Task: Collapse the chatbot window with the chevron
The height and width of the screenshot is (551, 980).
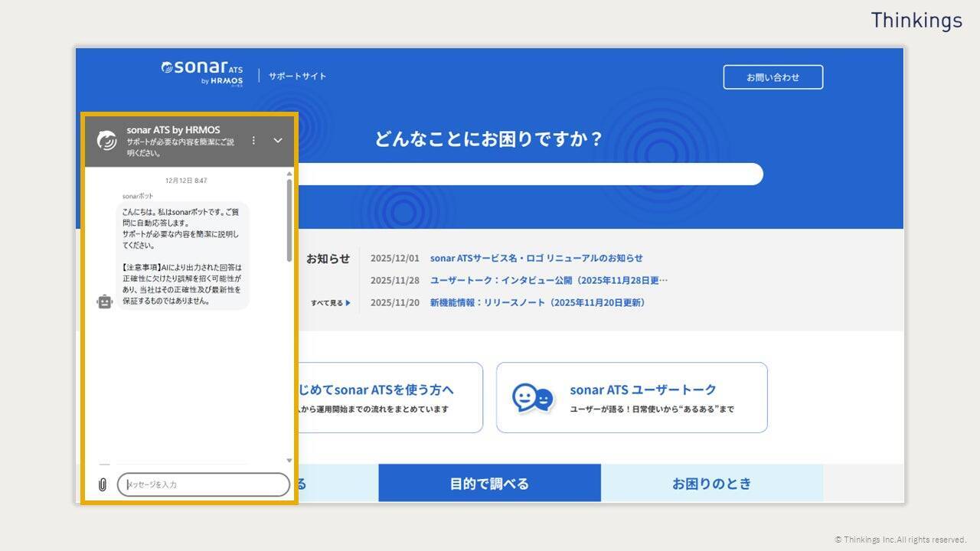Action: coord(277,141)
